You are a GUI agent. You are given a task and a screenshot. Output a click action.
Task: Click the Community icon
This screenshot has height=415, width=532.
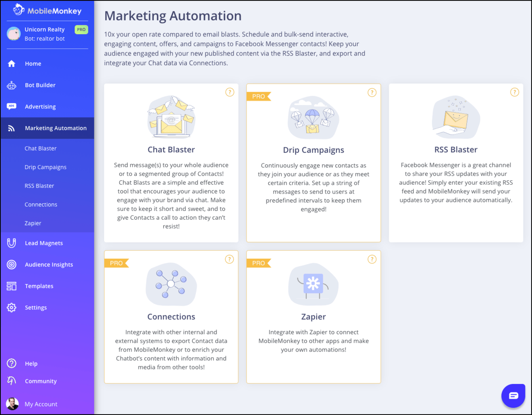[12, 381]
